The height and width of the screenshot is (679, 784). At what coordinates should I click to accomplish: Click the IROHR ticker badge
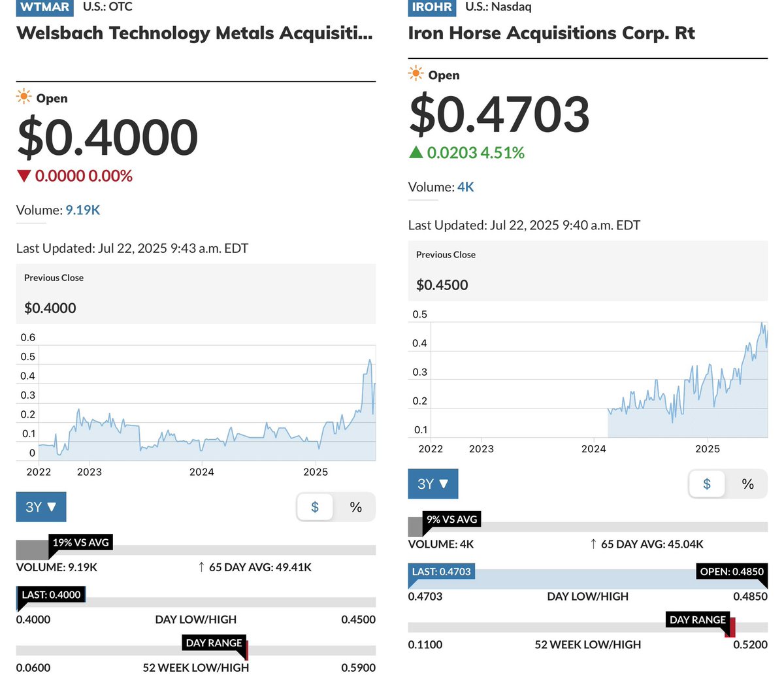(x=432, y=8)
